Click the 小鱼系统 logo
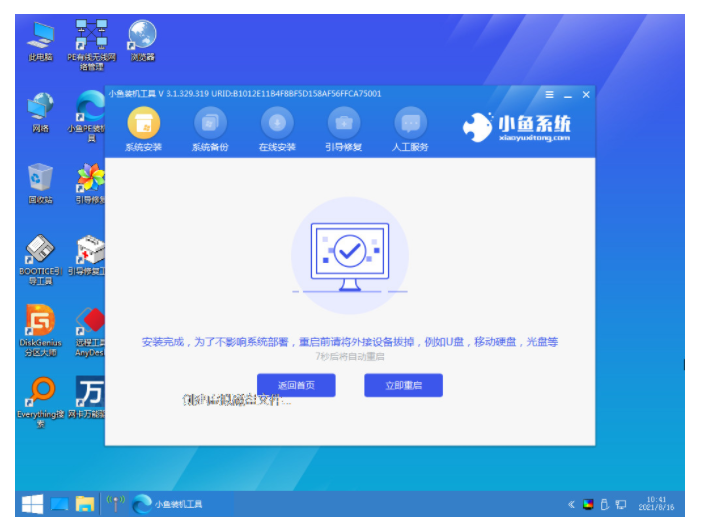The image size is (717, 523). pyautogui.click(x=517, y=127)
